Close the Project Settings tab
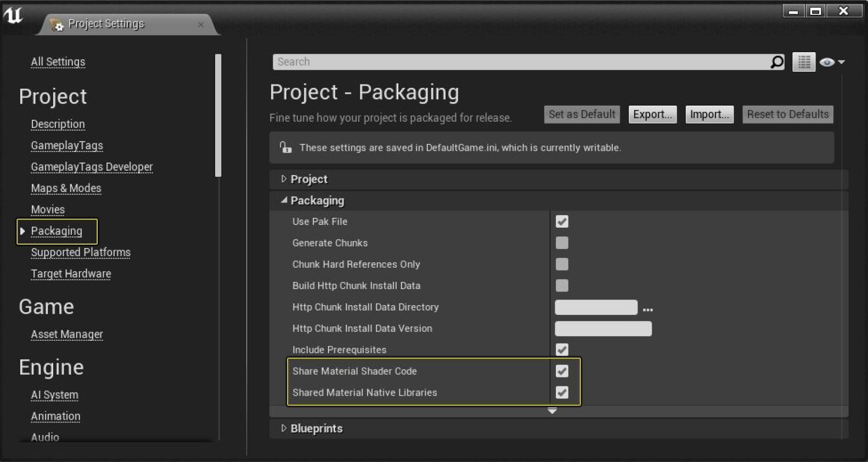Viewport: 868px width, 462px height. (201, 24)
